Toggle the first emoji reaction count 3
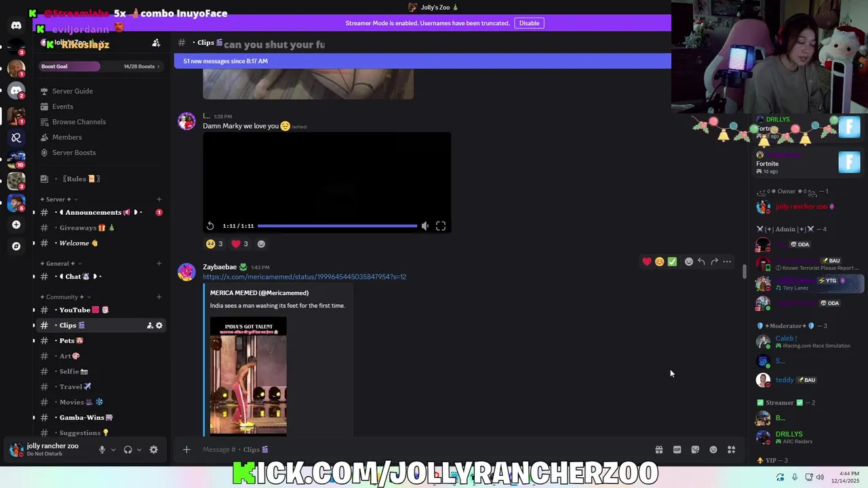The width and height of the screenshot is (868, 488). tap(214, 244)
